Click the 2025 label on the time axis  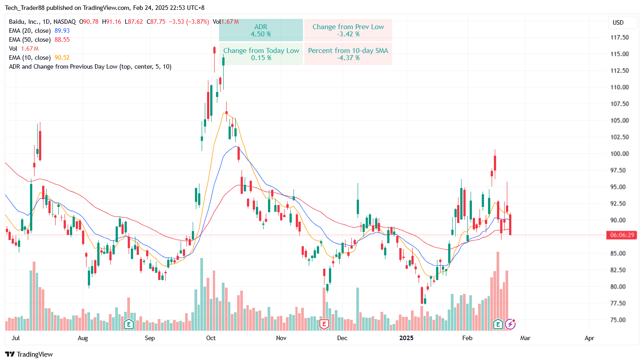(x=406, y=338)
